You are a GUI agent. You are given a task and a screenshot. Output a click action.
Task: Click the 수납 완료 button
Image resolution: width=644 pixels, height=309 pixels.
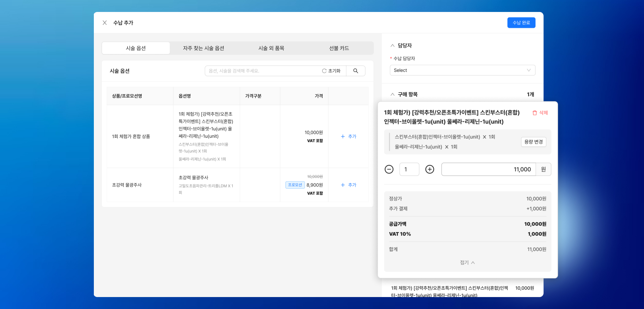521,23
